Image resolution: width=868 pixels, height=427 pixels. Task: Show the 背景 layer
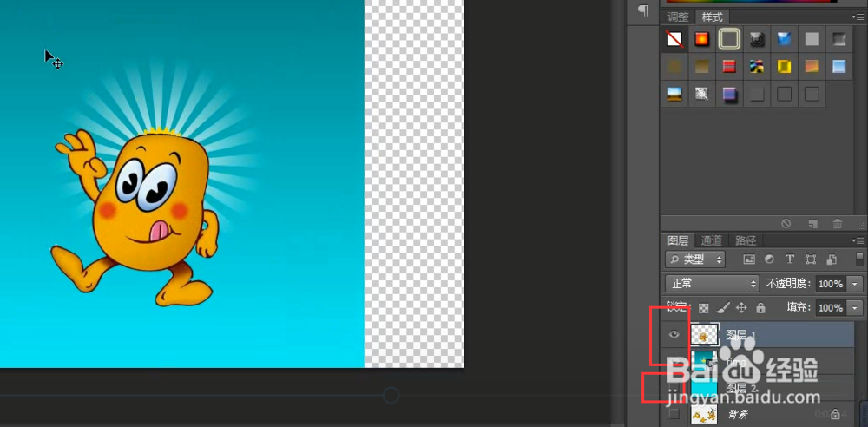pos(674,413)
